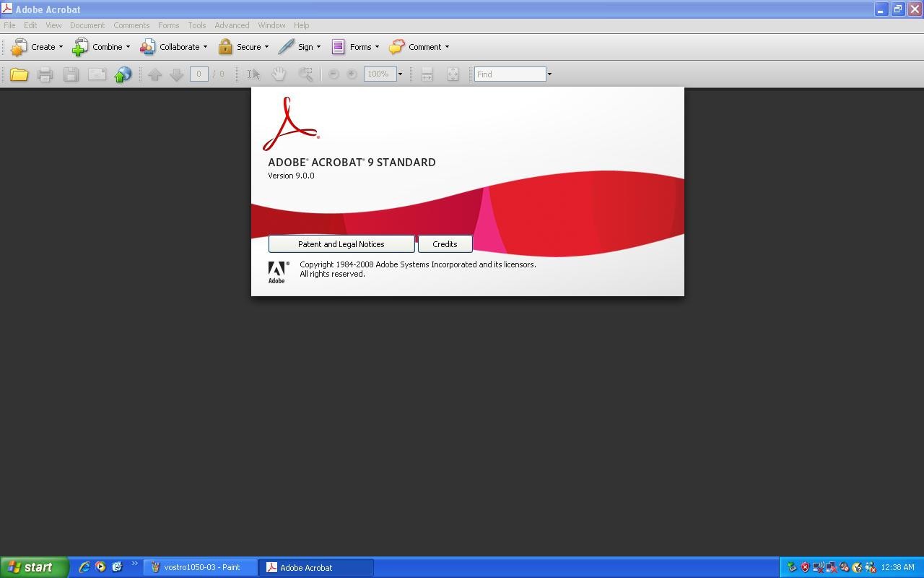
Task: Launch Windows Media Player from quick launch
Action: [x=100, y=567]
